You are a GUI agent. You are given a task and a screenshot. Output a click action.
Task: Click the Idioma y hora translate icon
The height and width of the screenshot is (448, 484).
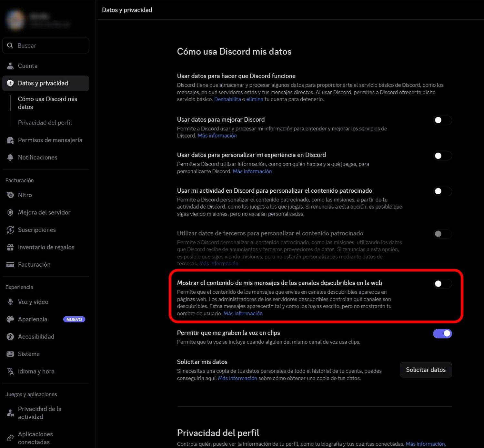(x=10, y=372)
